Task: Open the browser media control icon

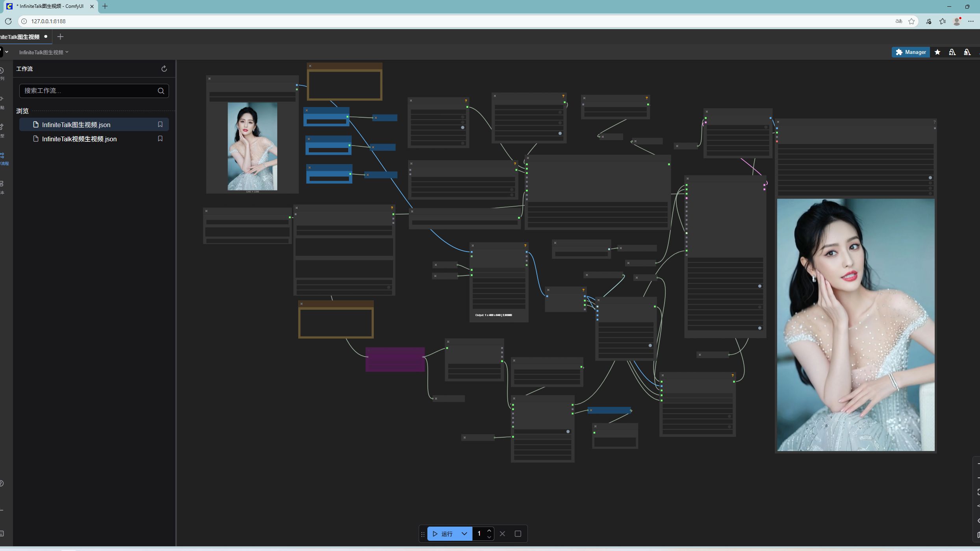Action: [x=928, y=21]
